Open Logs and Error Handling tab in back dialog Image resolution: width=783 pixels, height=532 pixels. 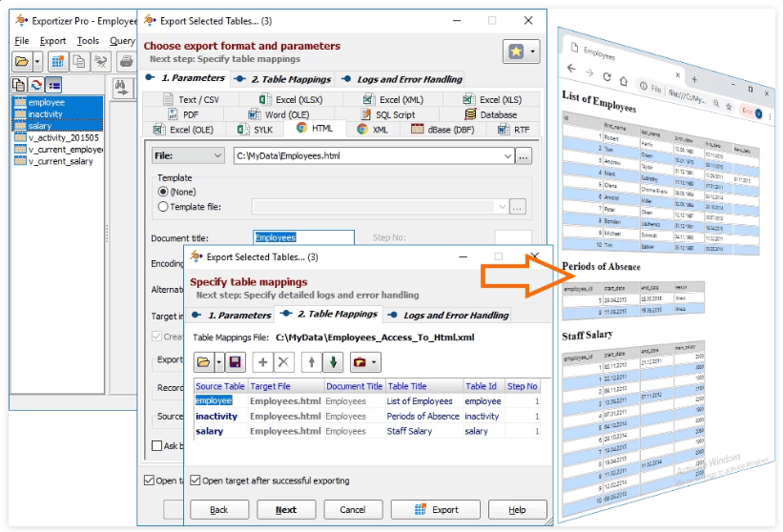pos(402,79)
